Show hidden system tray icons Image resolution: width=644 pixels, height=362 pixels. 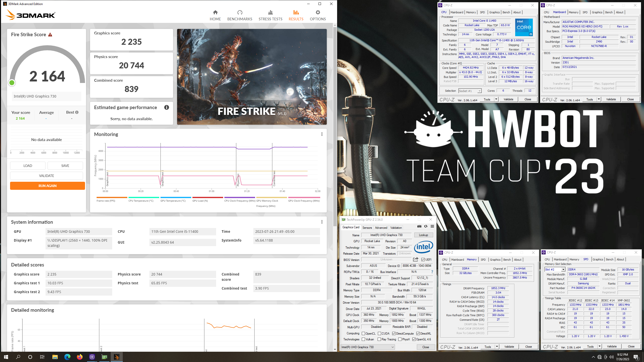point(593,357)
